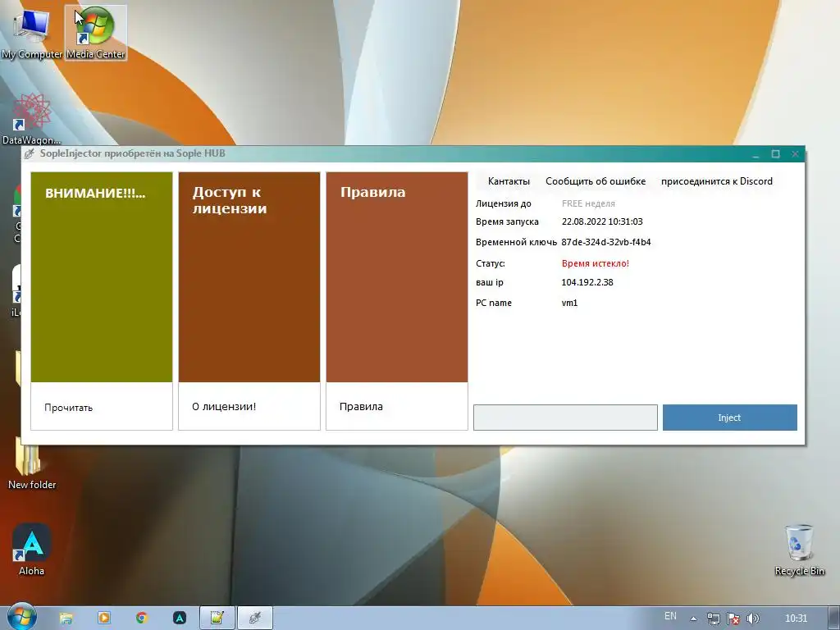Open Aloha browser from the taskbar
Viewport: 840px width, 630px height.
pos(180,619)
